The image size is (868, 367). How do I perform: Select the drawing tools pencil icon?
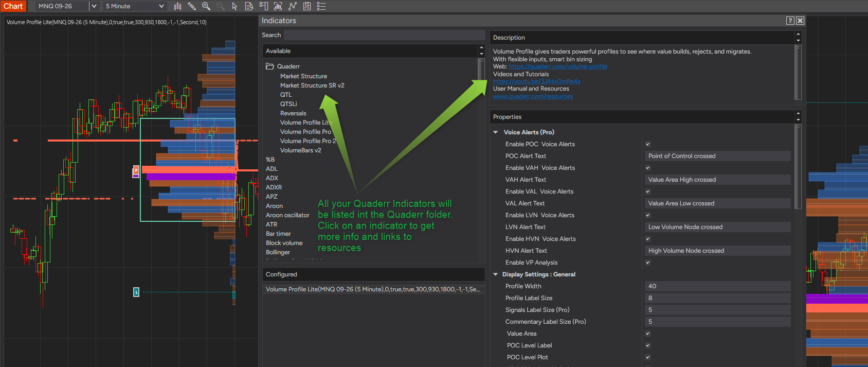192,6
